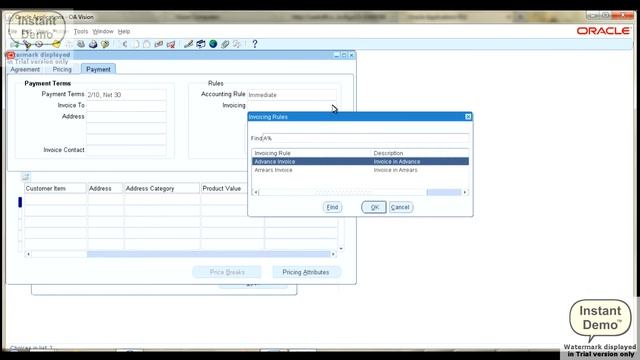This screenshot has height=360, width=640.
Task: Click the Address column header in grid
Action: (105, 189)
